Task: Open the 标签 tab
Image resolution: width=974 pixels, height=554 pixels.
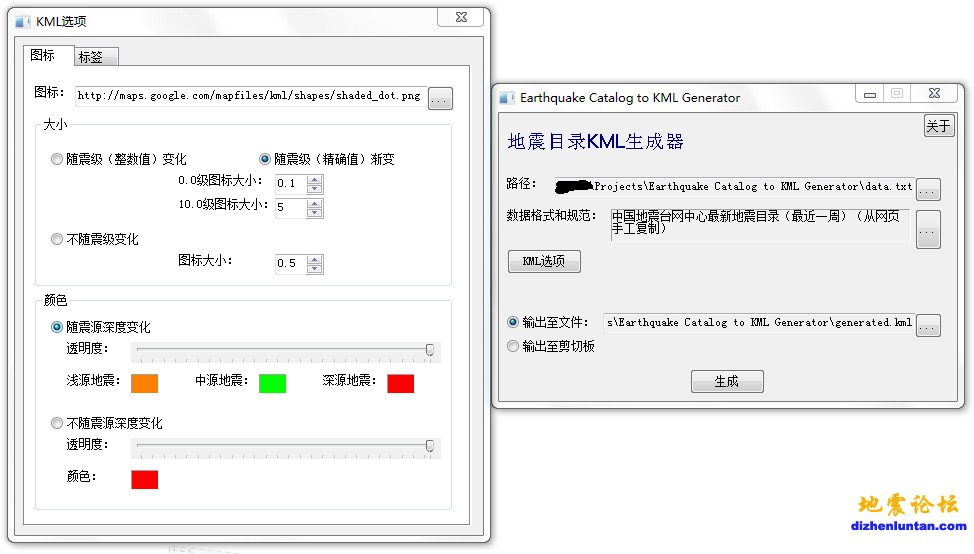Action: (x=96, y=57)
